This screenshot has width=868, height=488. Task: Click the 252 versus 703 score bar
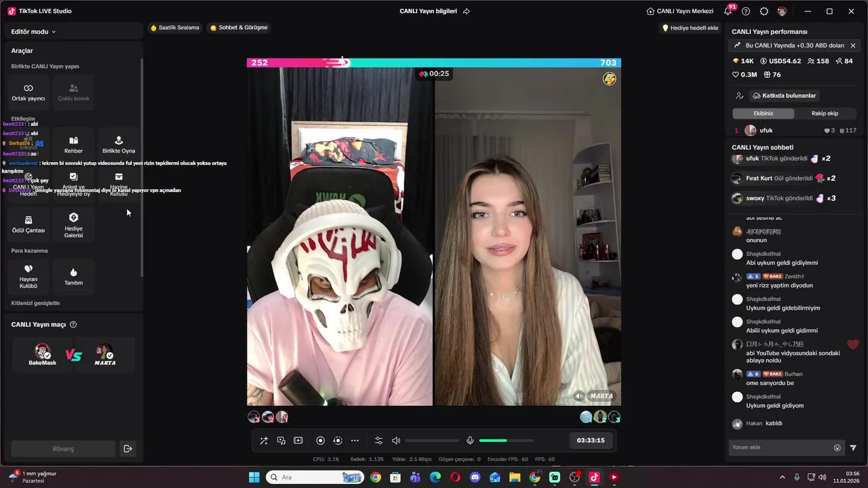pos(434,62)
